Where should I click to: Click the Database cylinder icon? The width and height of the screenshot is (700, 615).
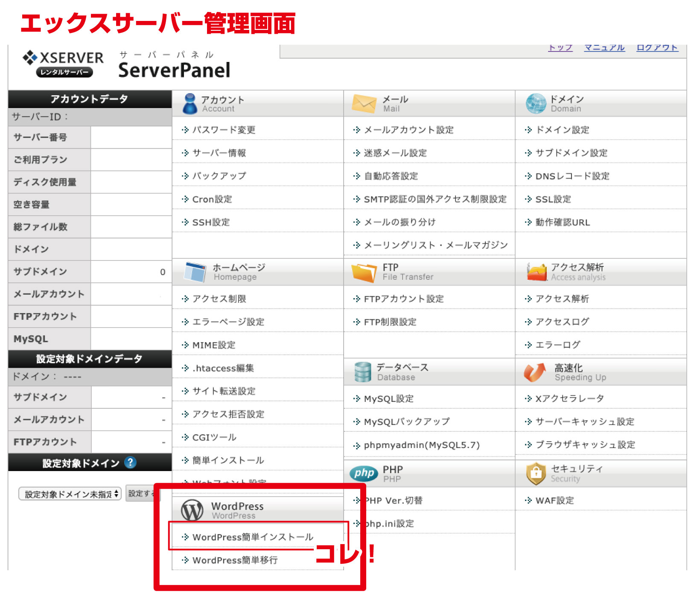(x=363, y=372)
